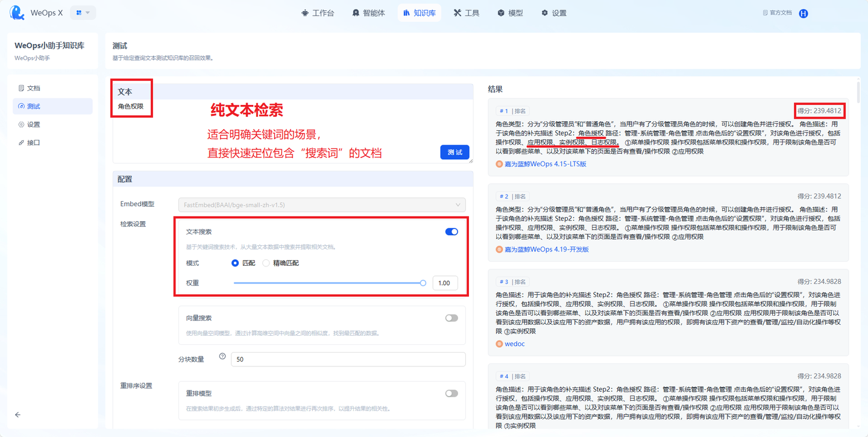Select 文档 in the left sidebar
This screenshot has height=437, width=868.
point(52,88)
